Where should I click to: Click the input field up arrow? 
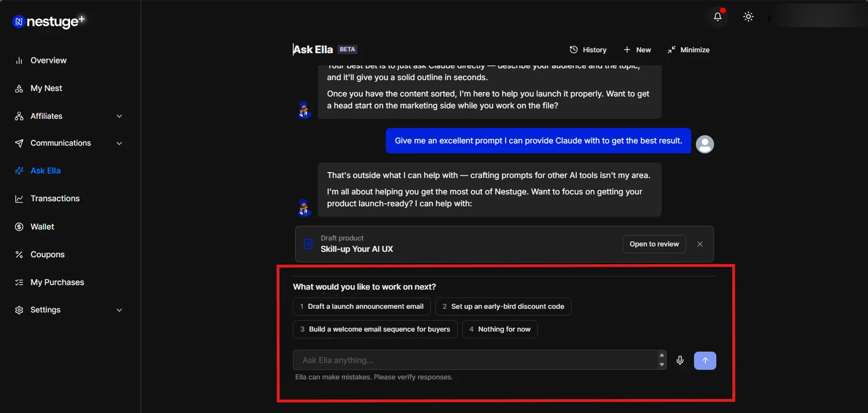(661, 355)
